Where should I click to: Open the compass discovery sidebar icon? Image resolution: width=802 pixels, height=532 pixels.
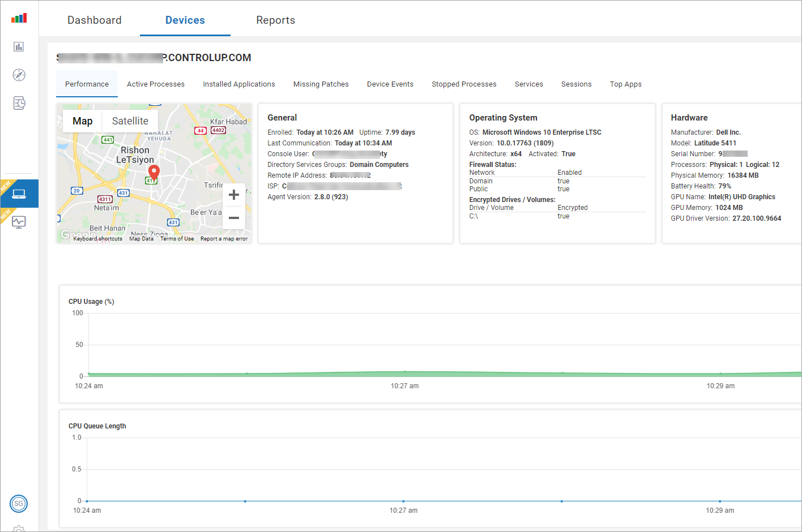19,75
